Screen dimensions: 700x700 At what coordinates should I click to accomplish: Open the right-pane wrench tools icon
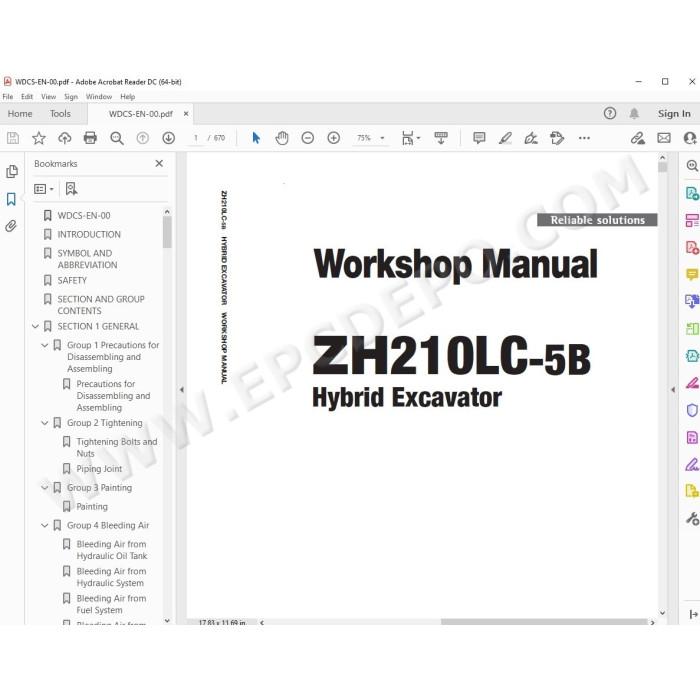pyautogui.click(x=692, y=518)
